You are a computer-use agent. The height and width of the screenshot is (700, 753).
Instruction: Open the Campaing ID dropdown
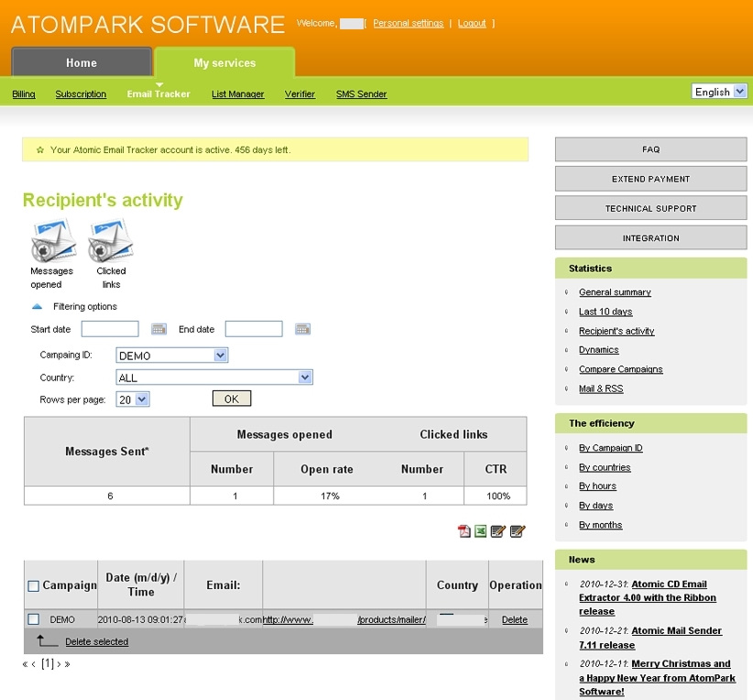[172, 355]
